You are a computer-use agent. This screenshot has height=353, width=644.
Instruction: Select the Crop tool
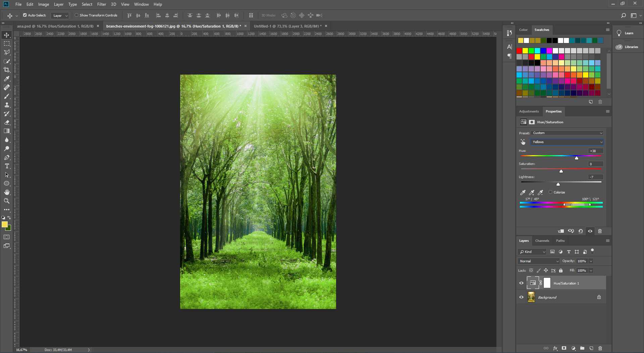[7, 70]
